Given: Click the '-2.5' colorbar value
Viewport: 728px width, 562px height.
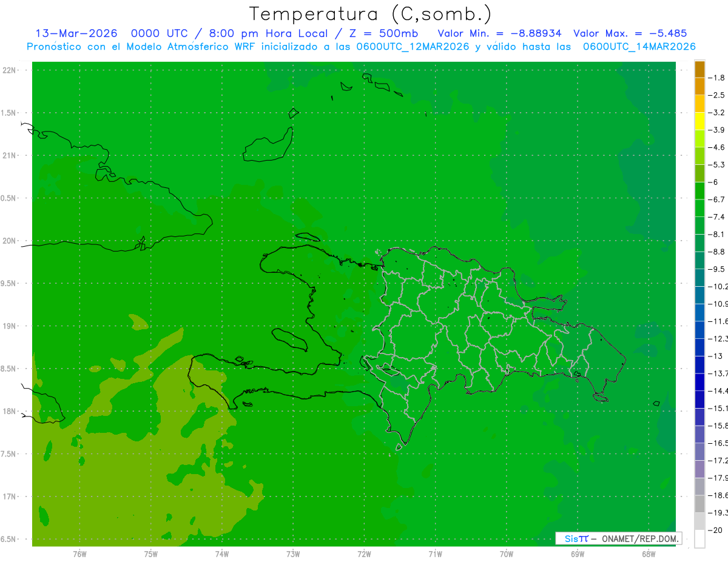Looking at the screenshot, I should 716,95.
